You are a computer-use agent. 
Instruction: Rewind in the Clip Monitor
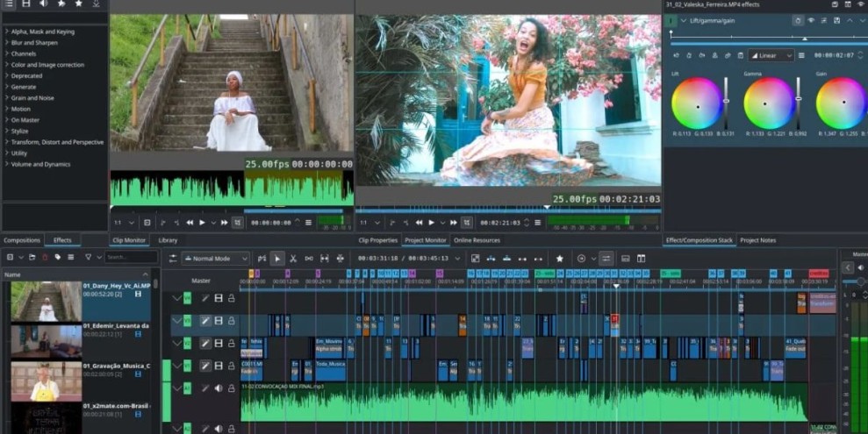(190, 223)
